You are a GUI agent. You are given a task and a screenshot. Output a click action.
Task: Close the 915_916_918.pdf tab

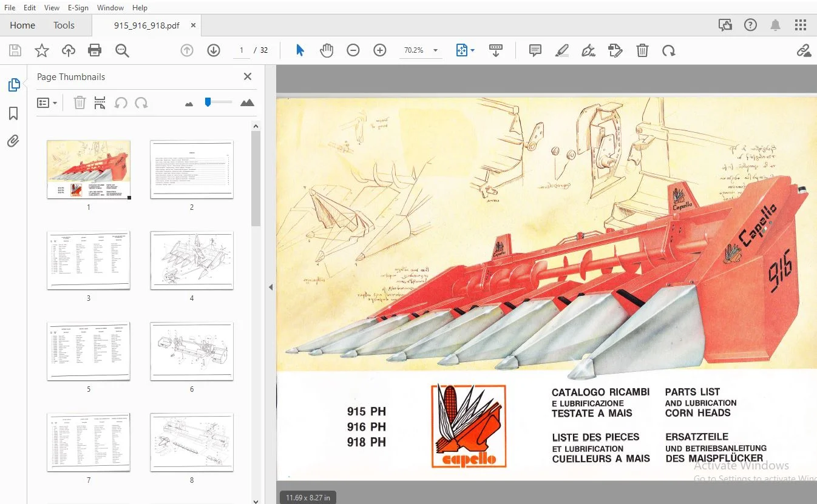point(193,25)
